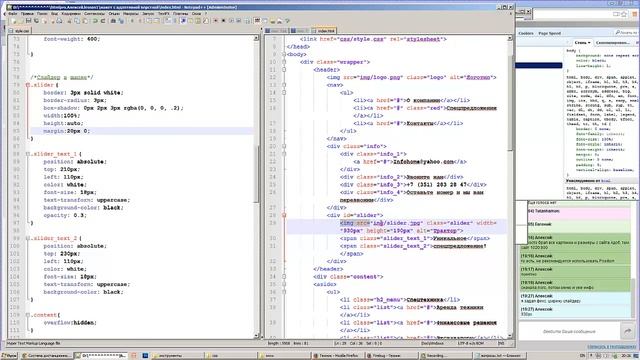Open the Правка menu
The image size is (640, 360).
[x=27, y=13]
